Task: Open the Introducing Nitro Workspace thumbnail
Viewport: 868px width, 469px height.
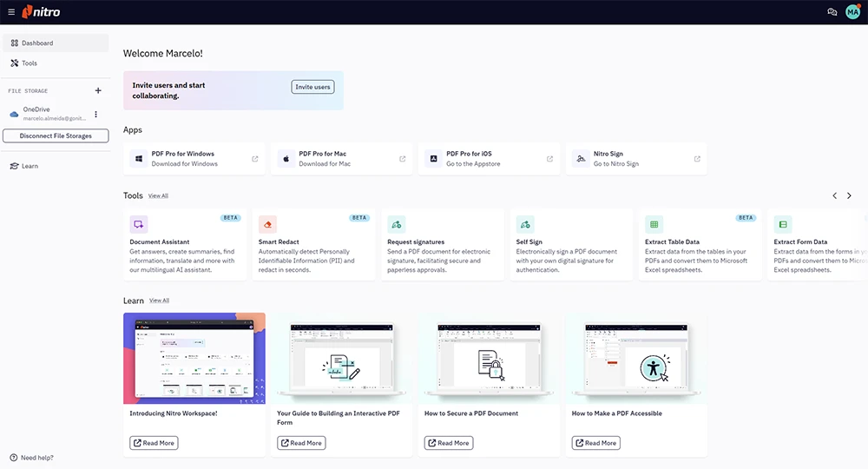Action: (194, 358)
